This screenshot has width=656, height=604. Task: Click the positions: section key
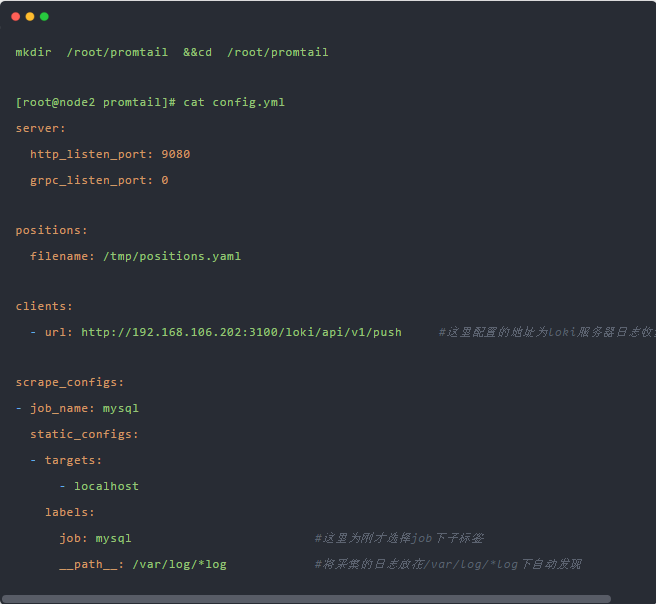coord(51,230)
